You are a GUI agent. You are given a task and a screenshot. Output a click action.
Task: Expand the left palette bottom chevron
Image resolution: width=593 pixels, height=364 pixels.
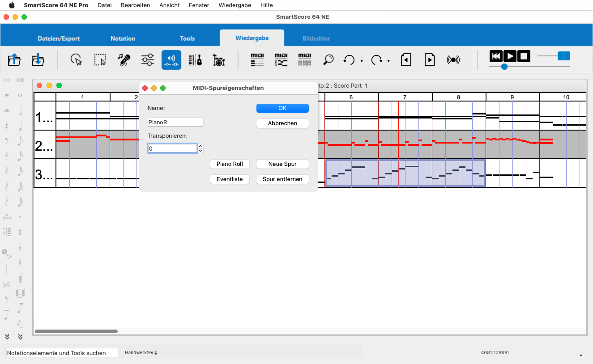tap(7, 336)
